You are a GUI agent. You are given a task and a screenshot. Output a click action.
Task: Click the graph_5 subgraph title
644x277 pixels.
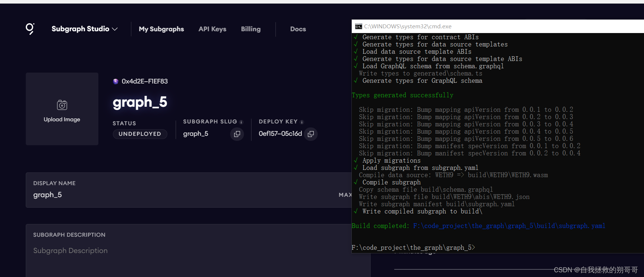[140, 102]
